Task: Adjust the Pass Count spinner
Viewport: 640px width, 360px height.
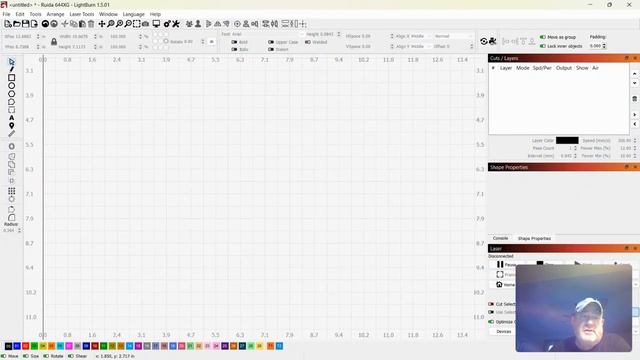Action: click(576, 148)
